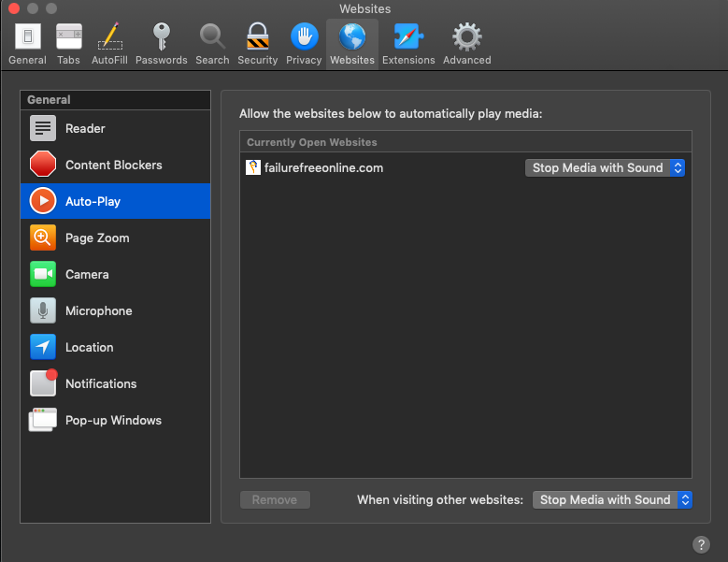Image resolution: width=728 pixels, height=562 pixels.
Task: Switch to the AutoFill tab label
Action: click(x=109, y=60)
